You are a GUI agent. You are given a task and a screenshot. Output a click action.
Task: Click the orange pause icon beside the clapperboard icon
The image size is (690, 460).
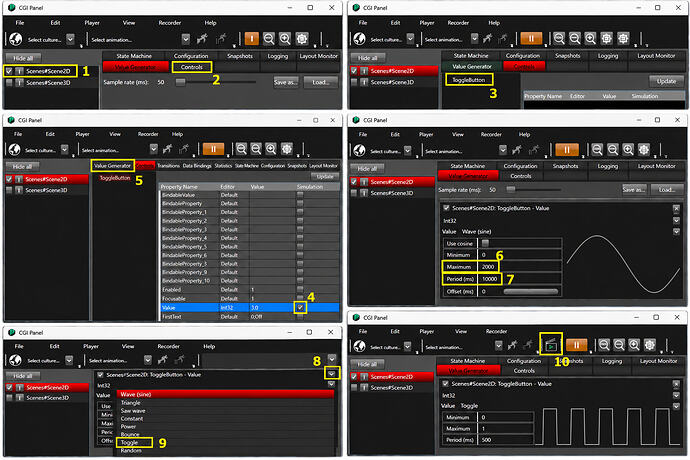point(576,345)
